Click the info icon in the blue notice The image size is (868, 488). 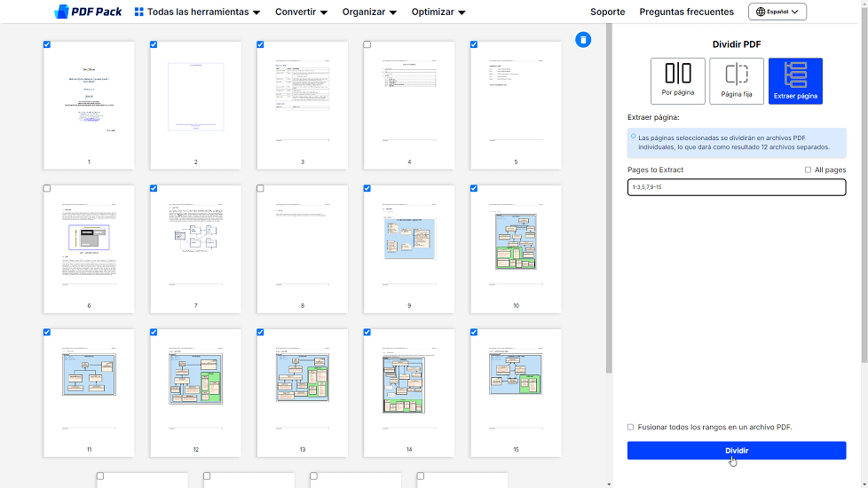tap(633, 138)
